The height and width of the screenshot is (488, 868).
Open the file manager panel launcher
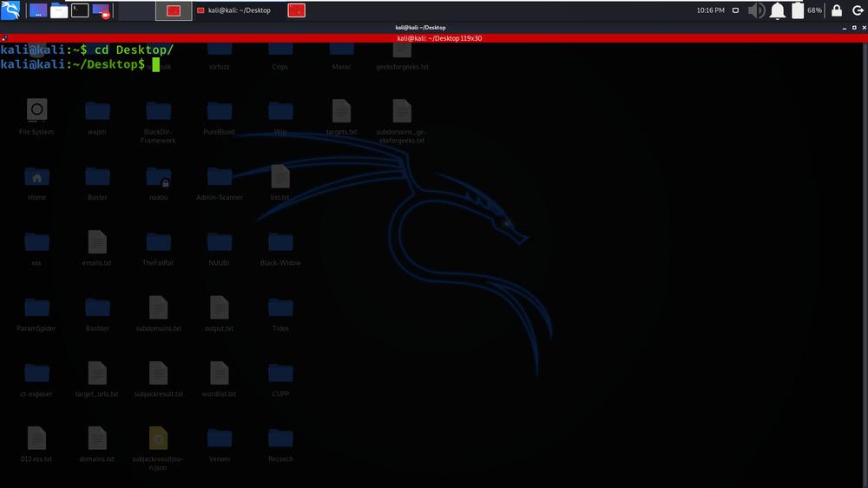pos(59,10)
